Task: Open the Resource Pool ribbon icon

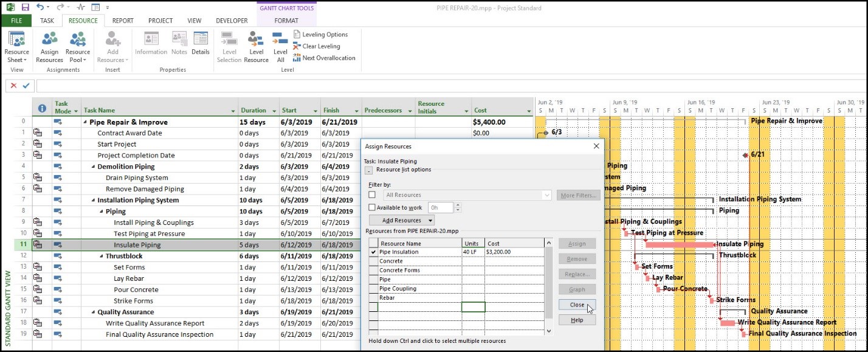Action: click(x=78, y=47)
